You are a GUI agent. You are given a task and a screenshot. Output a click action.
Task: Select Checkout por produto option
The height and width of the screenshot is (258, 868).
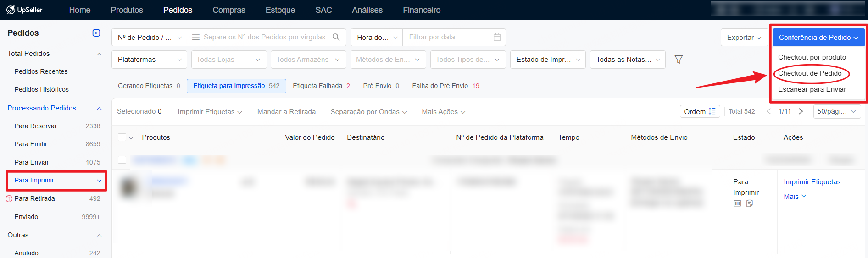pos(812,57)
